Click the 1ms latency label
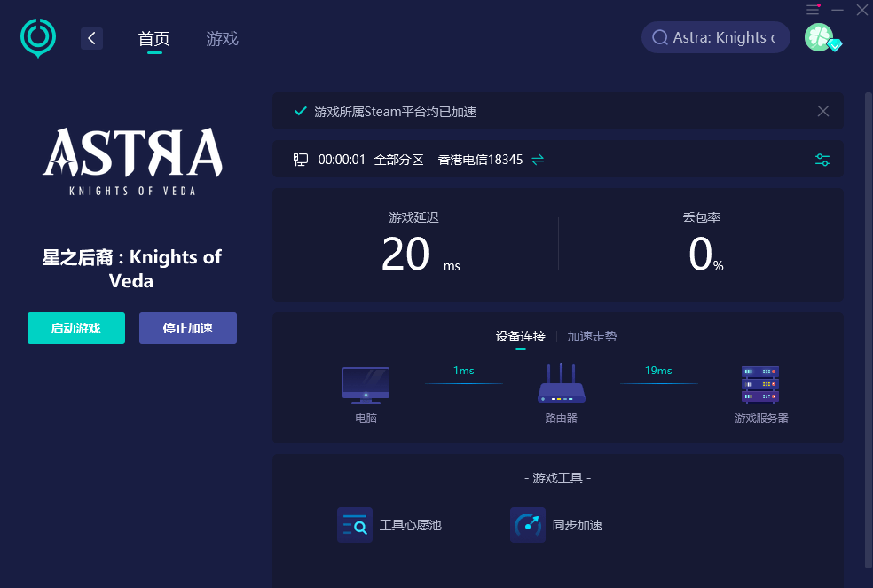The height and width of the screenshot is (588, 873). coord(464,371)
